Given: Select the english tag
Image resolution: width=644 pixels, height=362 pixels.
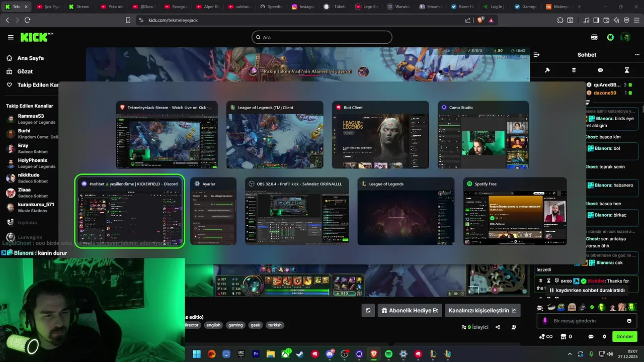Looking at the screenshot, I should 213,325.
